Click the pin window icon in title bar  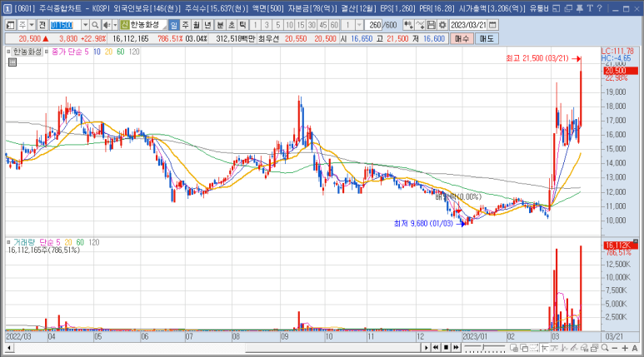[579, 8]
